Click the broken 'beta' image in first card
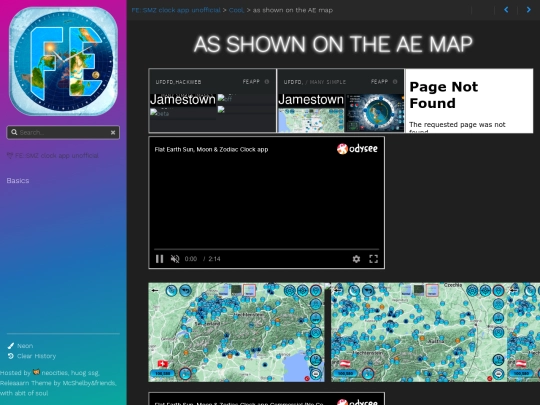Viewport: 540px width, 405px height. point(159,113)
